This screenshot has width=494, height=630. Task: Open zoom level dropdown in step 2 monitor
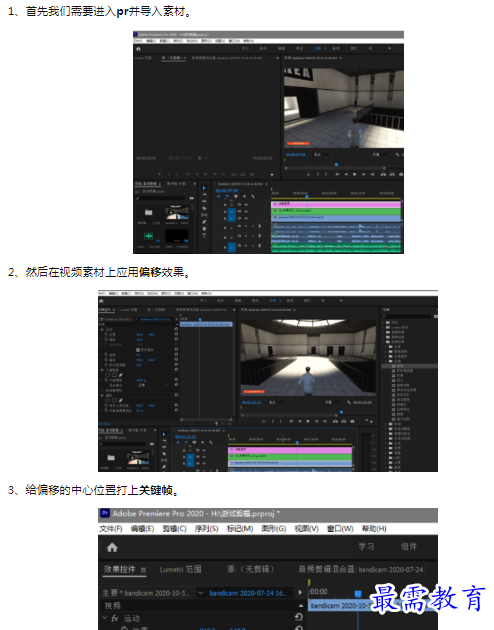(x=278, y=403)
